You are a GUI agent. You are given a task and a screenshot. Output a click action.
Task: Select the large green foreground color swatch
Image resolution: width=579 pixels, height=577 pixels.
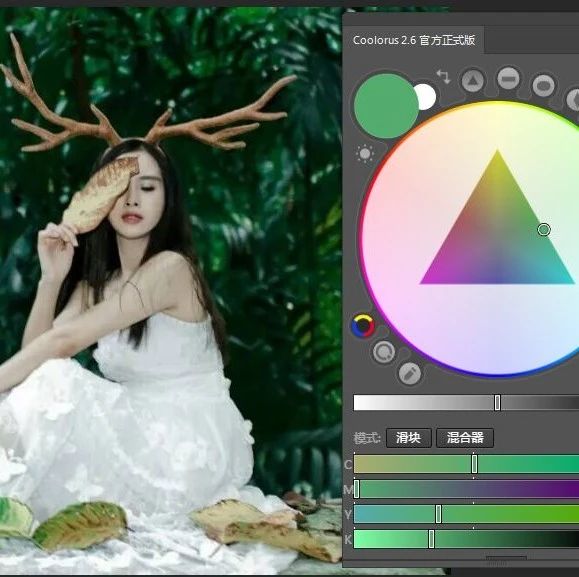(x=386, y=106)
